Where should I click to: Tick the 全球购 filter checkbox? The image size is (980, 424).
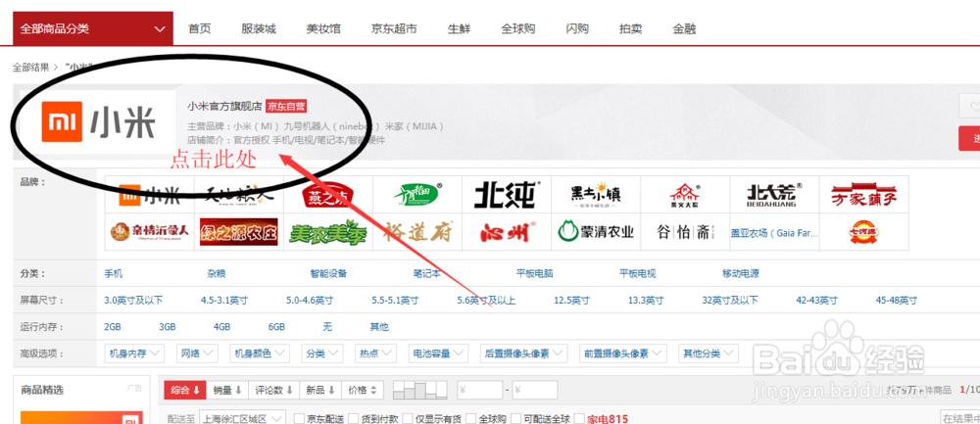pos(471,418)
